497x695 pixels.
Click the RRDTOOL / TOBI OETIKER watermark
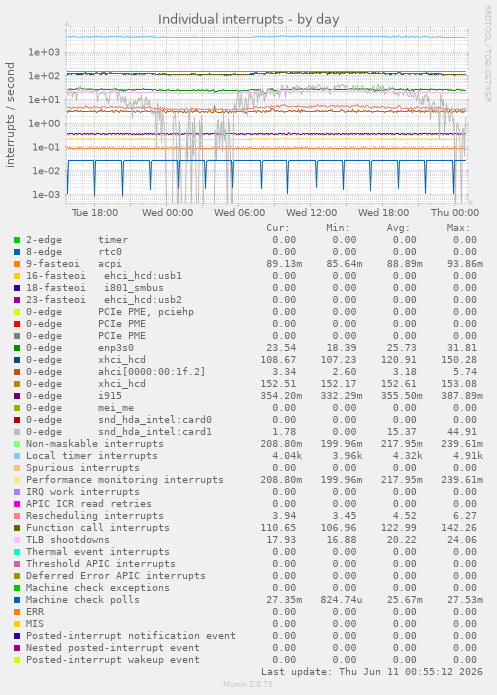487,54
